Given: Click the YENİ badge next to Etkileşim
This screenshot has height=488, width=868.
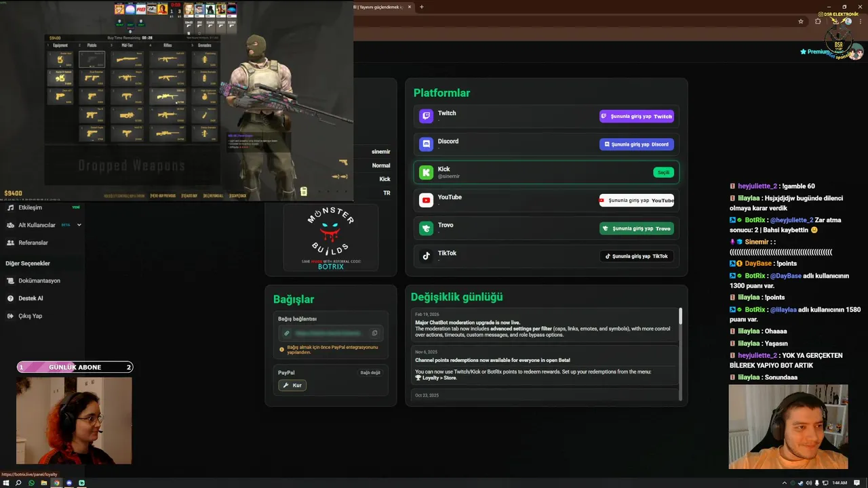Looking at the screenshot, I should pos(76,207).
